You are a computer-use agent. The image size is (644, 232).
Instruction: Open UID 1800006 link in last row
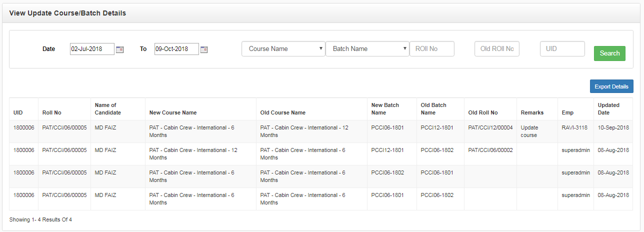[23, 195]
